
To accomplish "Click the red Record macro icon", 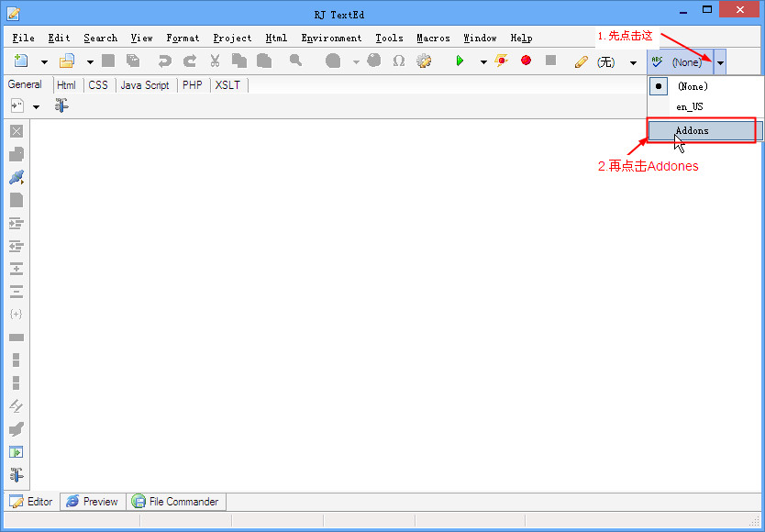I will click(527, 61).
